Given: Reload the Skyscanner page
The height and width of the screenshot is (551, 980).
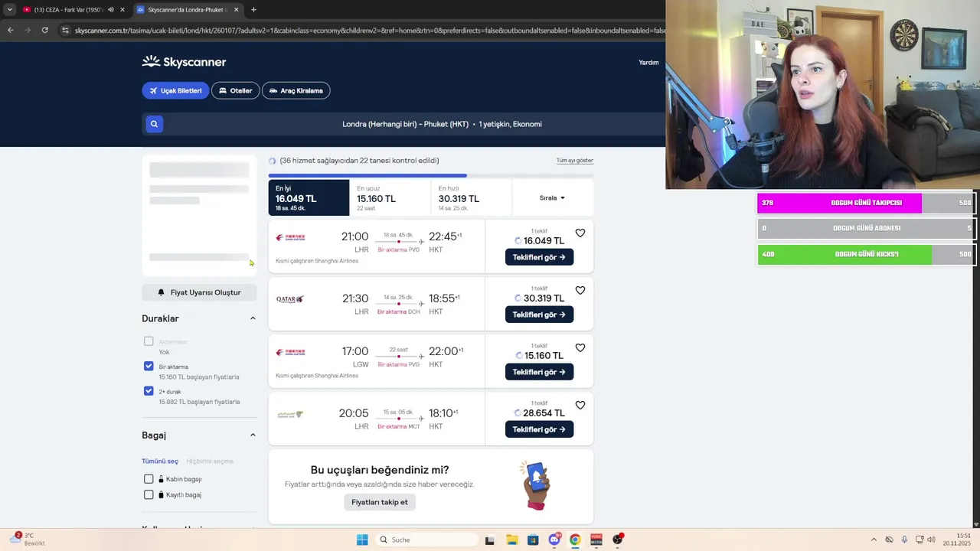Looking at the screenshot, I should click(x=44, y=30).
